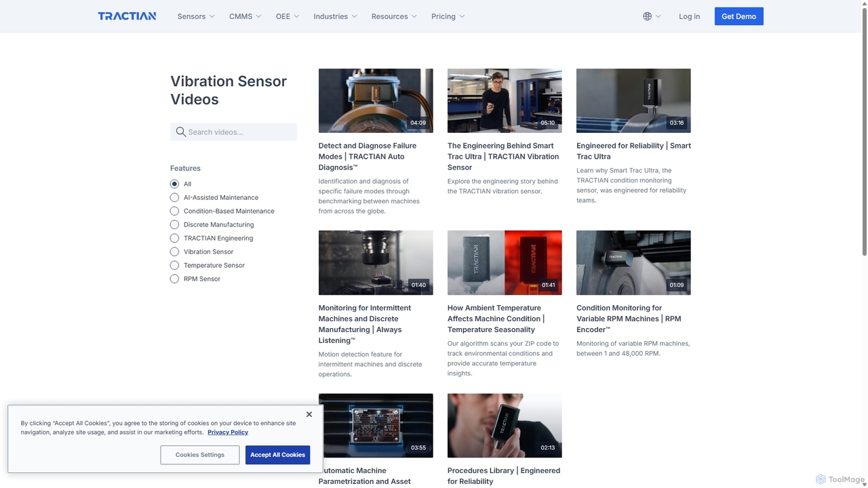Screen dimensions: 868x488
Task: Expand the Pricing menu
Action: [448, 16]
